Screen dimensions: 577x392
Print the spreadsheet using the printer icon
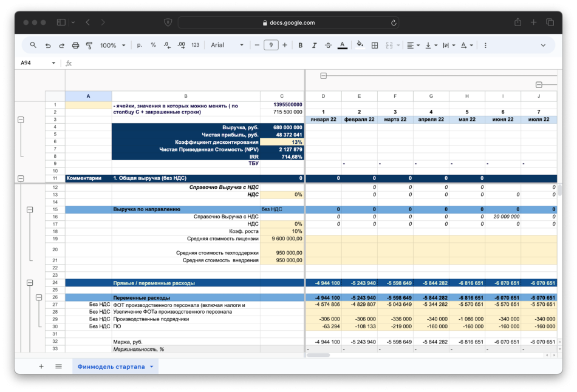75,46
